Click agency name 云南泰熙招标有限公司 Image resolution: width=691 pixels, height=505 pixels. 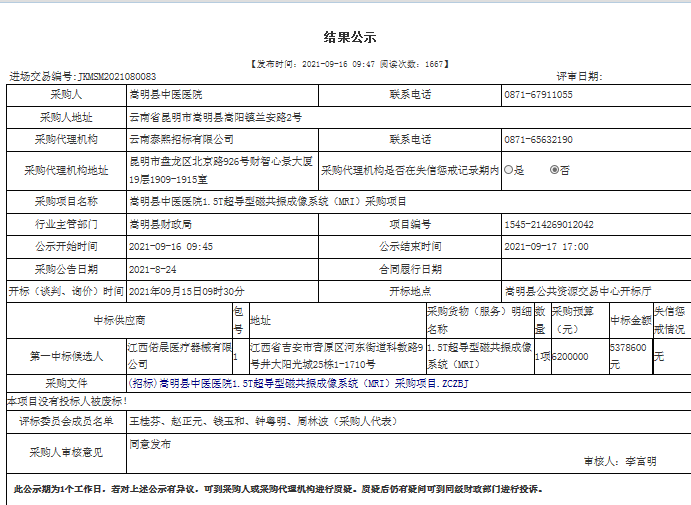[180, 139]
